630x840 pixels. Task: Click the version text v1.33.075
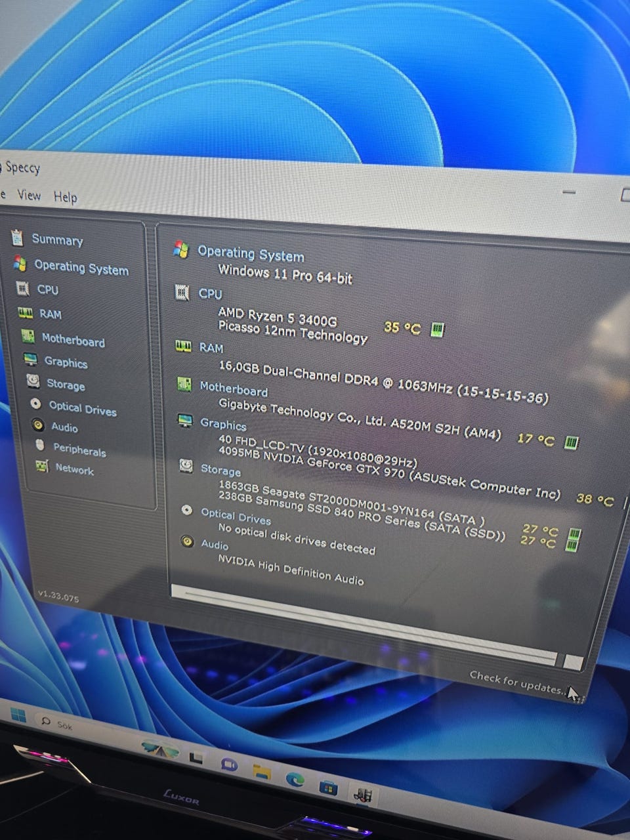click(58, 597)
